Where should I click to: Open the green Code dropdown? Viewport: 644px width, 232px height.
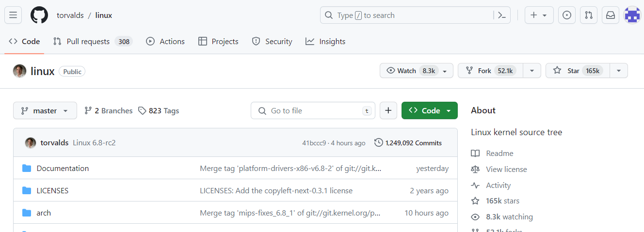(x=430, y=110)
